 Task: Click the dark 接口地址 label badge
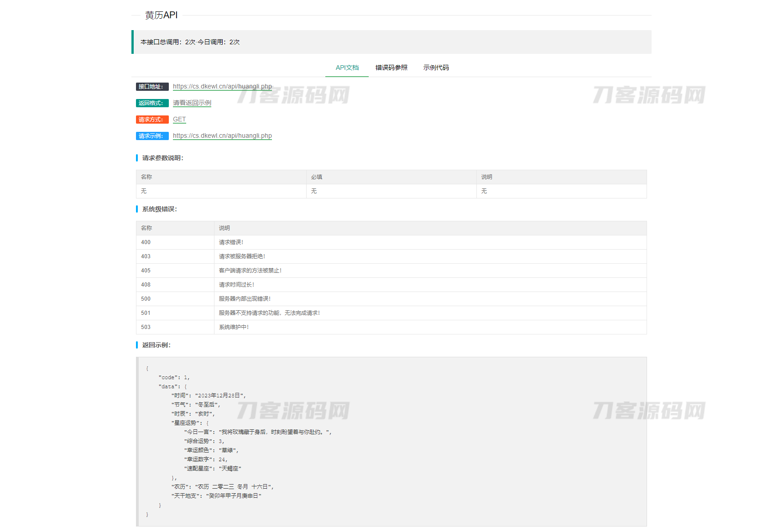coord(152,87)
